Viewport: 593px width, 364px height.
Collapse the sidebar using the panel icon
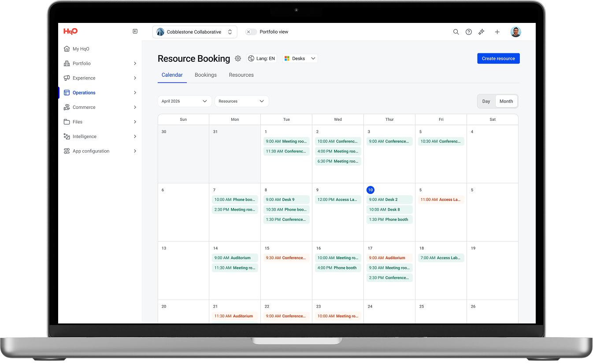point(135,31)
